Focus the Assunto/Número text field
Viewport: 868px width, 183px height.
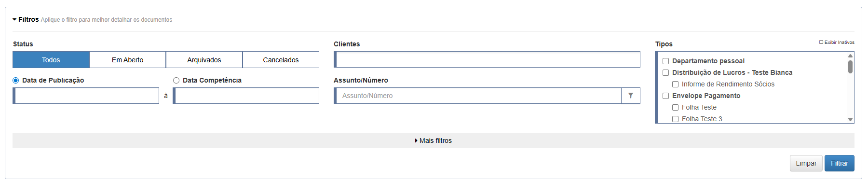click(478, 96)
